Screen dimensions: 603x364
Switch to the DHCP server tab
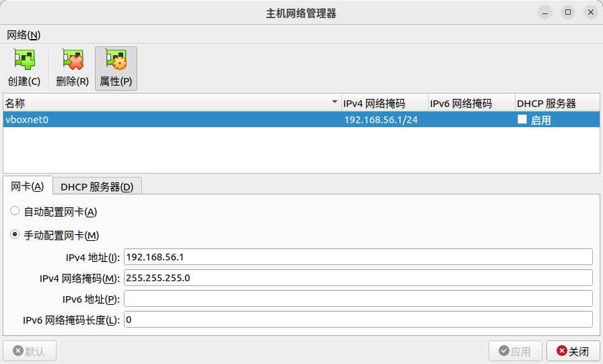click(97, 186)
